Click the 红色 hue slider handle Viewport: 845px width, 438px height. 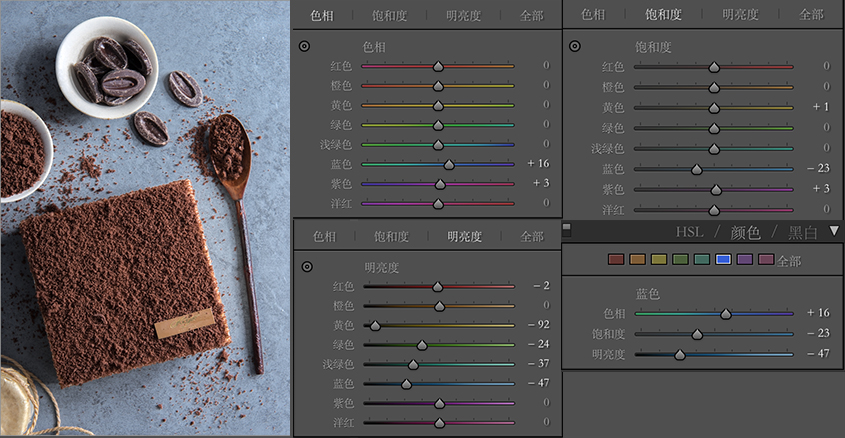438,66
